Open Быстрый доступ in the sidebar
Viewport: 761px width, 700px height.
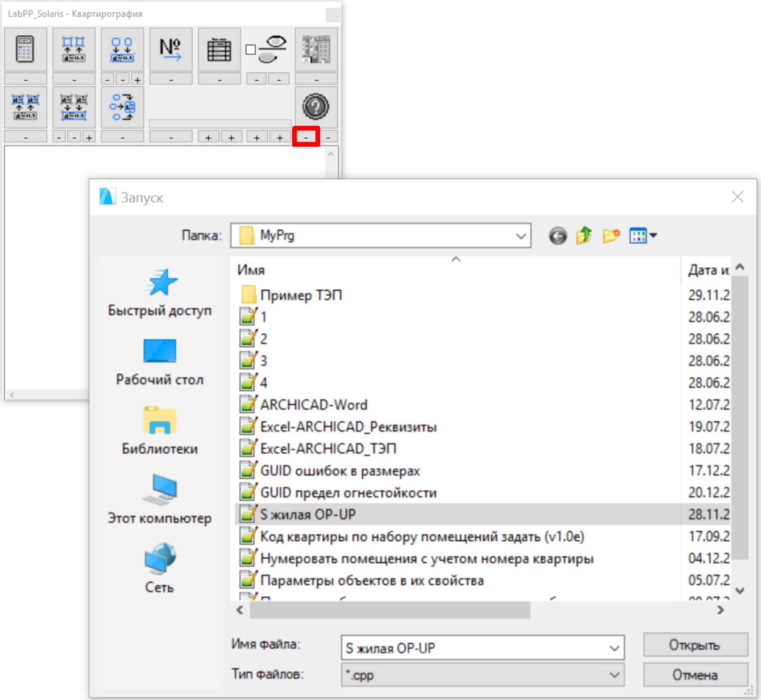coord(160,293)
